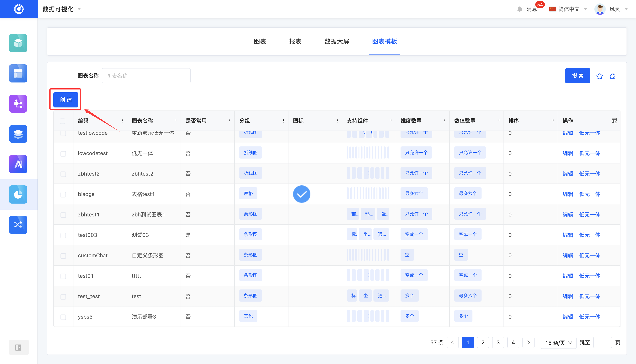Screen dimensions: 636x364
Task: Click the shuffle arrows sidebar icon
Action: (18, 225)
